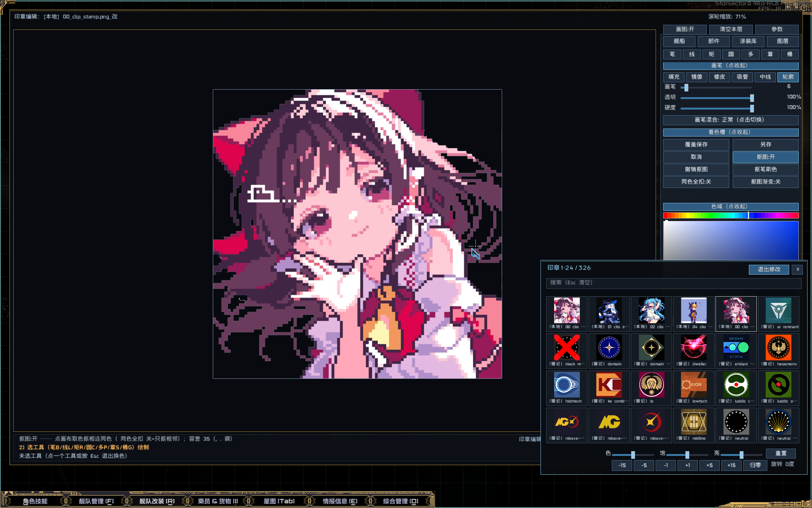Screen dimensions: 812x508
Task: Choose the ai remnant emblem stamp
Action: 778,313
